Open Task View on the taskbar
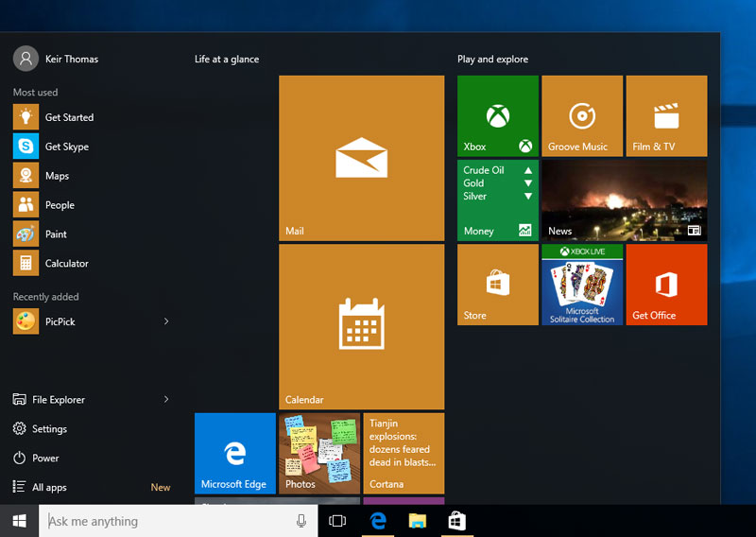The width and height of the screenshot is (756, 537). point(337,521)
